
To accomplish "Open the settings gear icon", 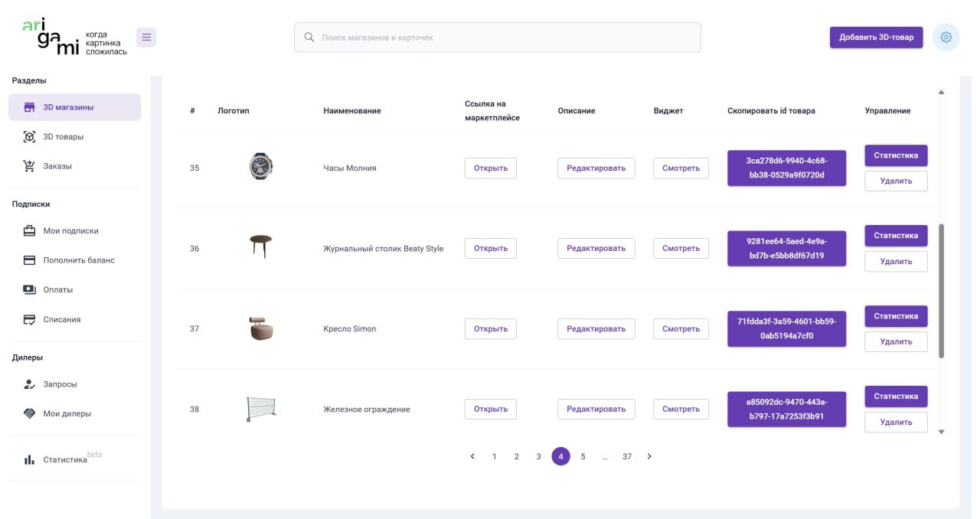I will [x=946, y=37].
